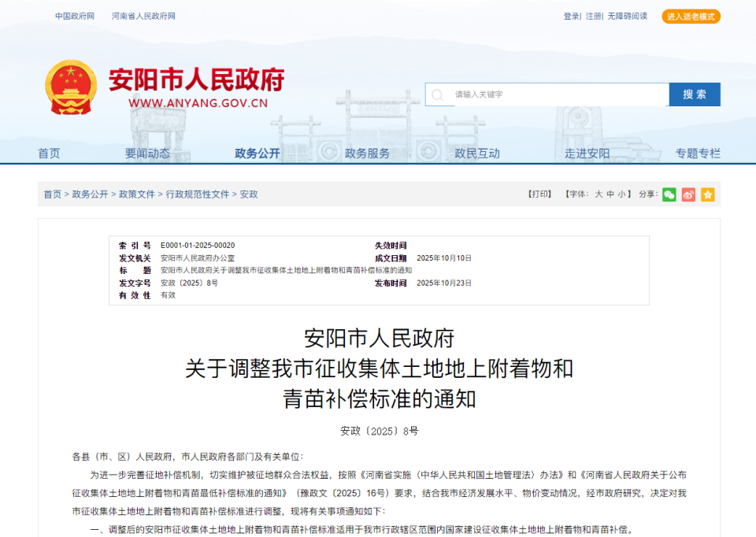Add this page to favorites via star icon
756x537 pixels.
pos(707,194)
